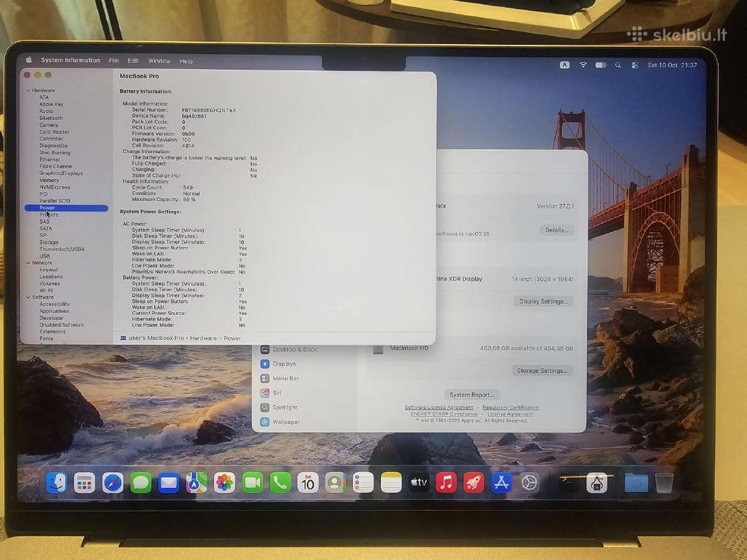This screenshot has height=560, width=747.
Task: Click System Report... button
Action: point(472,394)
